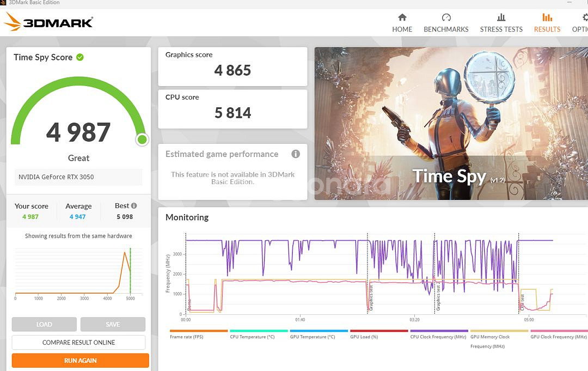The width and height of the screenshot is (588, 371).
Task: Click the RUN AGAIN button
Action: pyautogui.click(x=80, y=361)
